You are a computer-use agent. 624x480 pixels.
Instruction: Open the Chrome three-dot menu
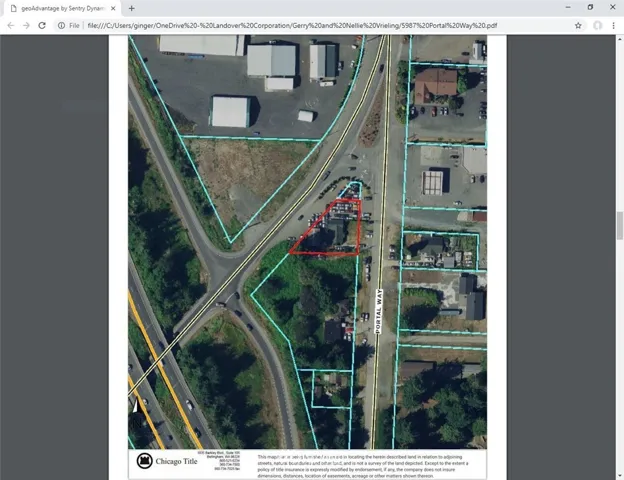(x=613, y=25)
